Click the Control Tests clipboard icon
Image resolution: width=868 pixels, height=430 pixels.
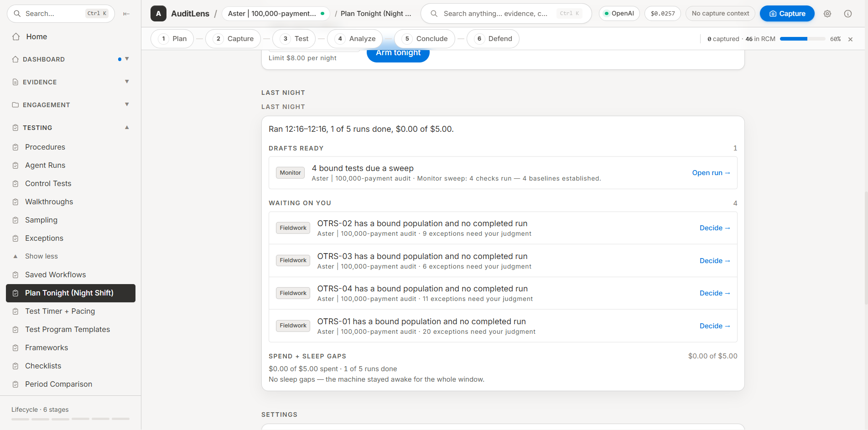pos(16,184)
